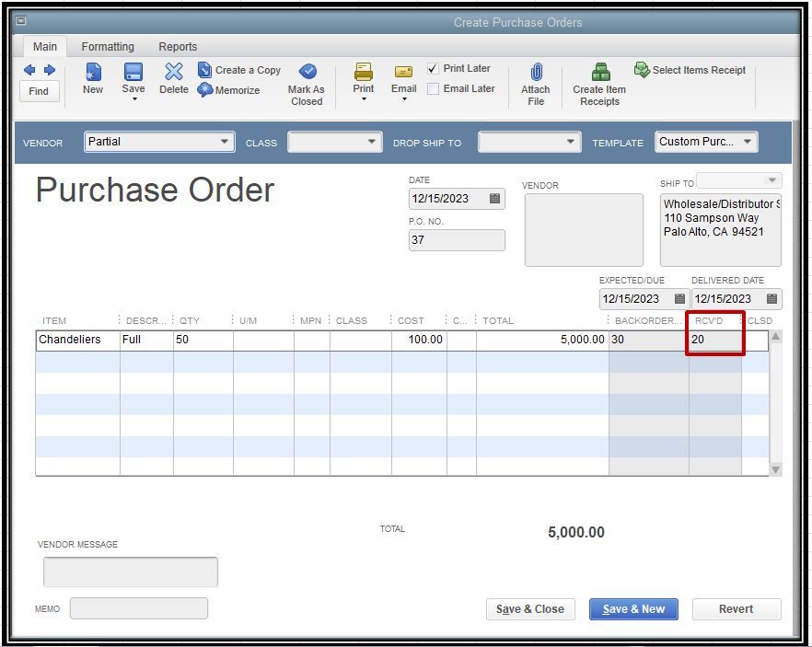This screenshot has width=812, height=647.
Task: Click Select Items Receipt
Action: (x=690, y=70)
